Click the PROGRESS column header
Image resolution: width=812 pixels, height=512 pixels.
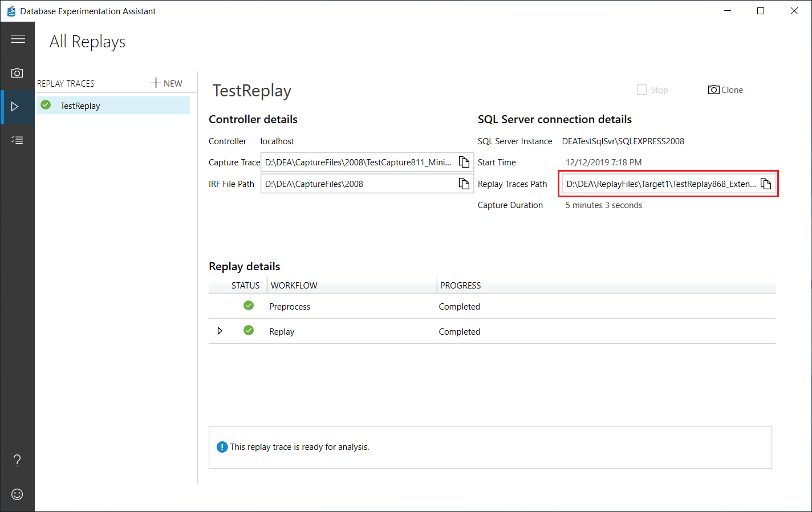click(x=460, y=285)
